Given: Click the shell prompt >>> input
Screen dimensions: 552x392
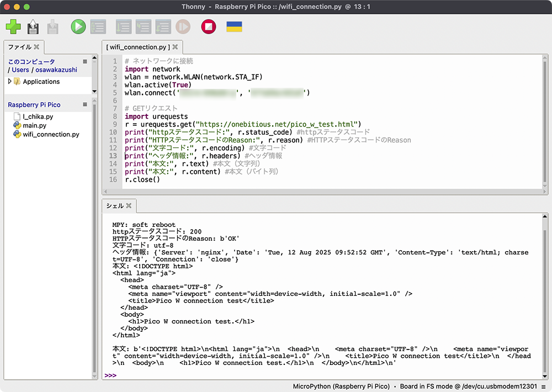Looking at the screenshot, I should 110,375.
